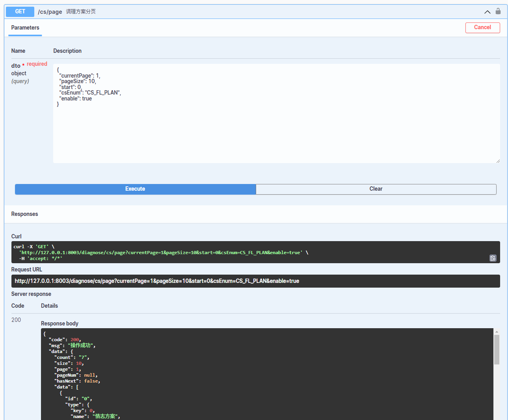
Task: Click inside the dto JSON textarea
Action: 277,113
